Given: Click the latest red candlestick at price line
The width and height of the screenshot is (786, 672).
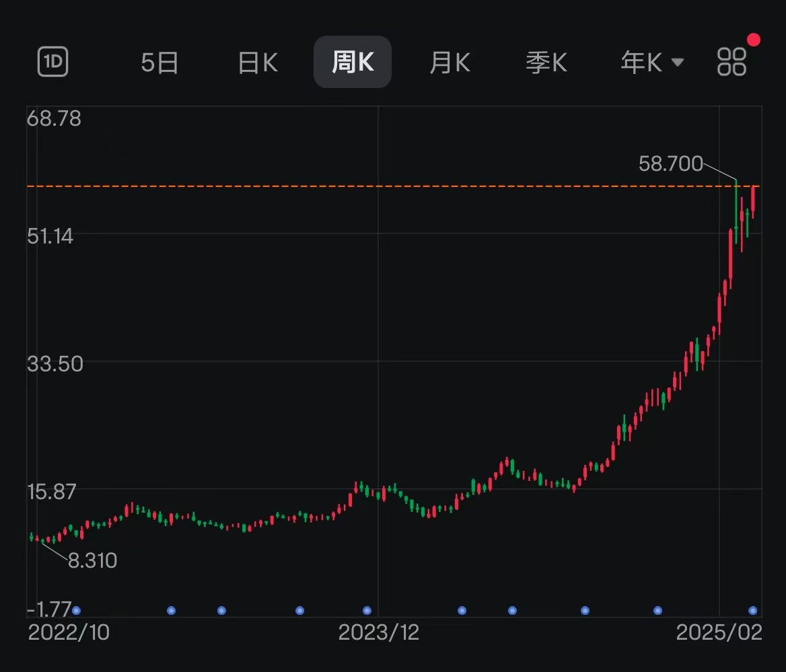Looking at the screenshot, I should click(753, 201).
